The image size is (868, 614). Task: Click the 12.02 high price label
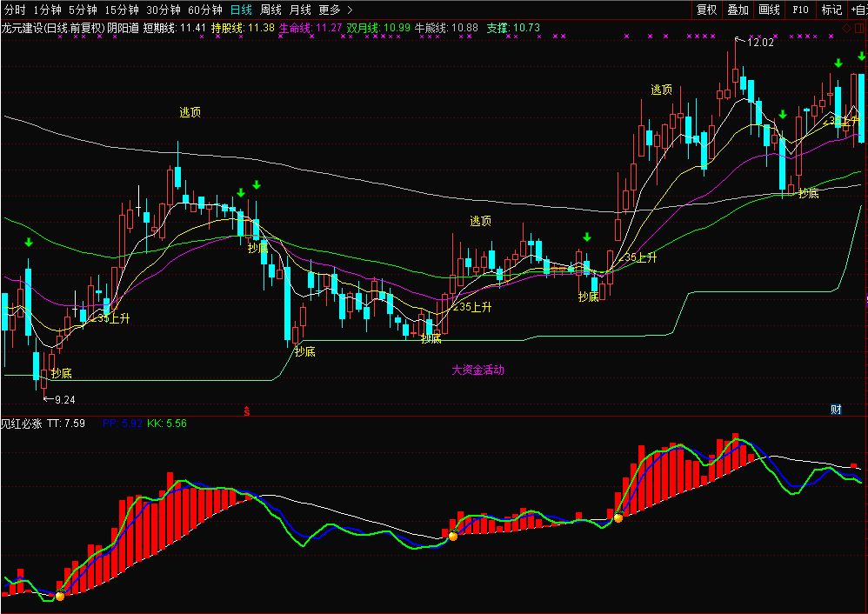coord(759,42)
